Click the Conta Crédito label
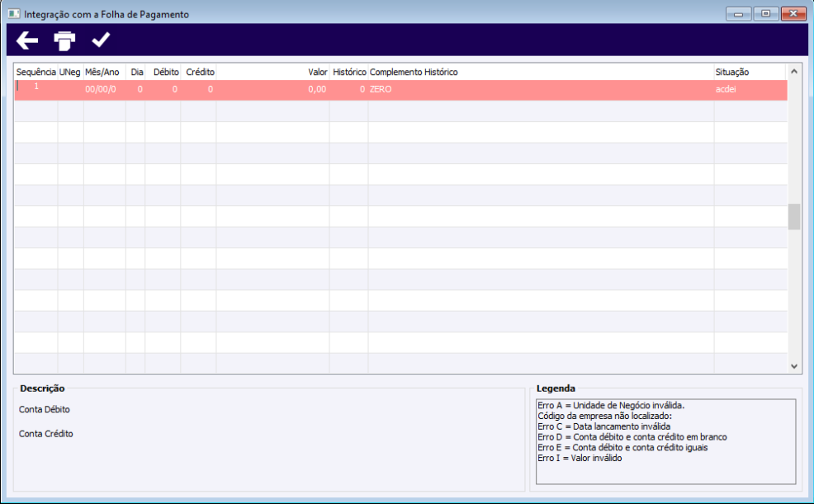Image resolution: width=814 pixels, height=504 pixels. tap(45, 434)
